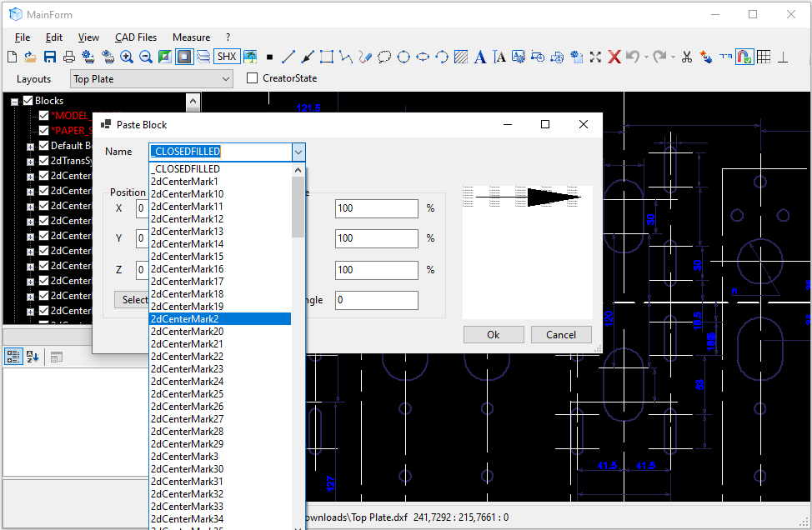The height and width of the screenshot is (530, 812).
Task: Select the scissors Cut tool
Action: pyautogui.click(x=687, y=57)
